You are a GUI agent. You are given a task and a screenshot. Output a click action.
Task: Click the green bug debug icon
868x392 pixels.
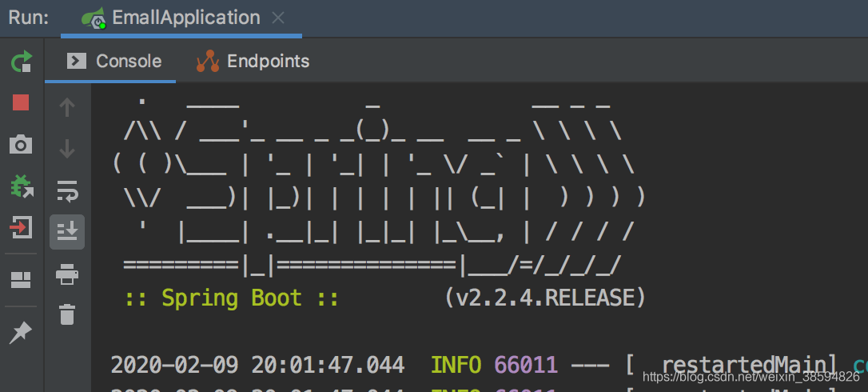pos(22,186)
